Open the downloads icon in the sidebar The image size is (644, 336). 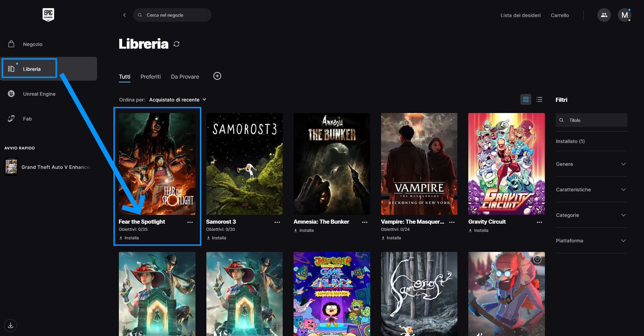11,325
